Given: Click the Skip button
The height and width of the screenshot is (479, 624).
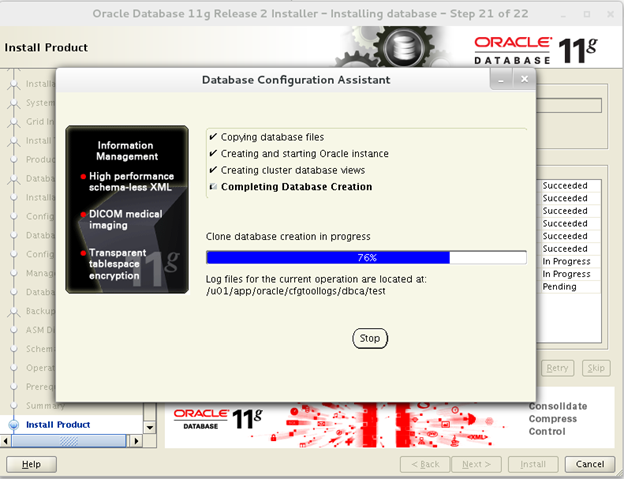Looking at the screenshot, I should [596, 368].
